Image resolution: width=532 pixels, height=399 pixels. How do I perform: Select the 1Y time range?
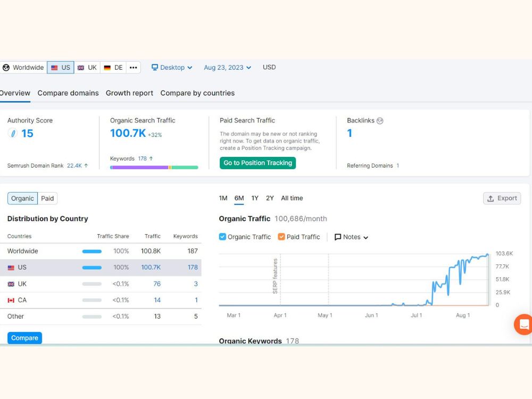tap(255, 198)
